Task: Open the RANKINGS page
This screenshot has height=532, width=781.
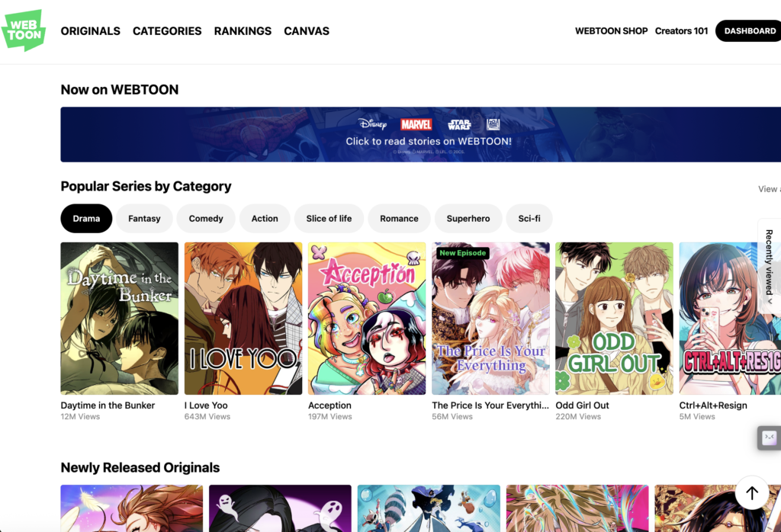Action: pyautogui.click(x=243, y=30)
